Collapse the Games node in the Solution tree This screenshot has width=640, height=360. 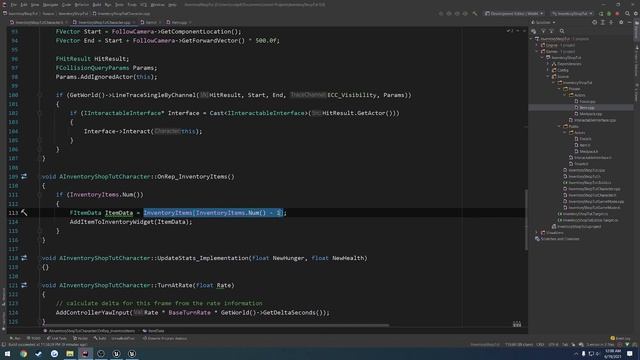point(537,51)
